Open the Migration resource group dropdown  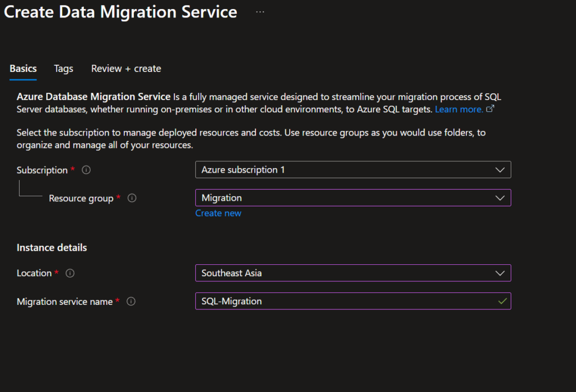pos(353,198)
